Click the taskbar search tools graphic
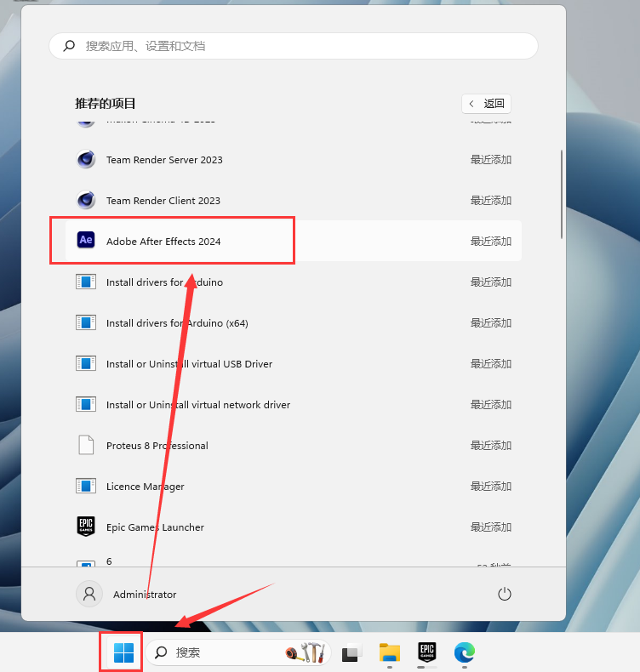The height and width of the screenshot is (672, 640). click(306, 652)
